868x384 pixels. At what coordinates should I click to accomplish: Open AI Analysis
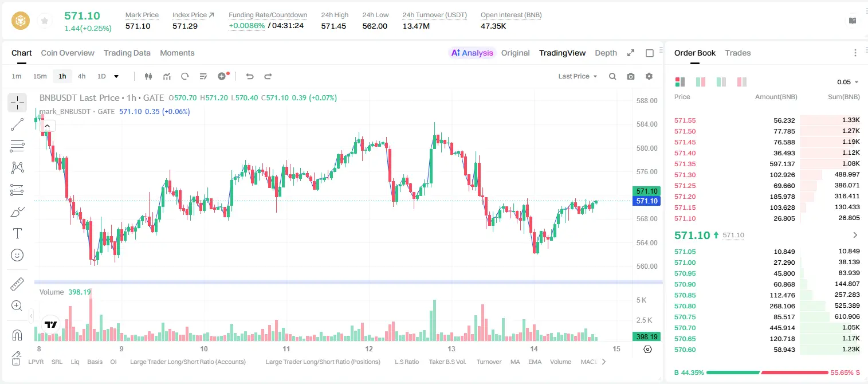[x=472, y=53]
